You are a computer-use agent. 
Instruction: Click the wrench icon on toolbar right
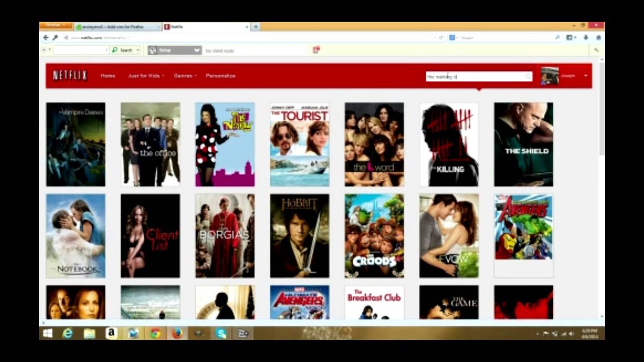click(x=597, y=50)
